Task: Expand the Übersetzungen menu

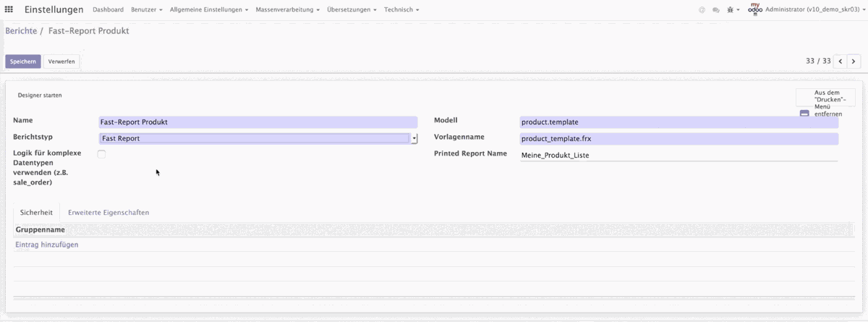Action: pos(352,10)
